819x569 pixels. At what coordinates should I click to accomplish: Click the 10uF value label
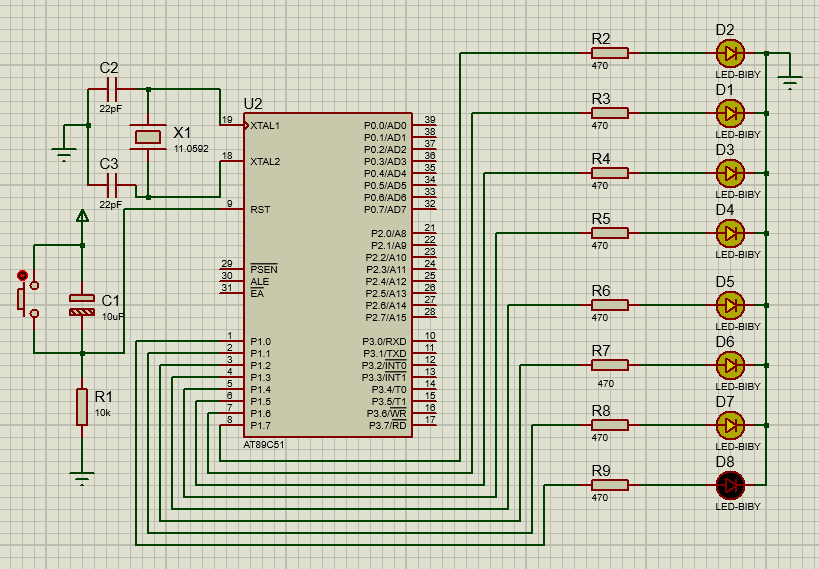pos(113,317)
